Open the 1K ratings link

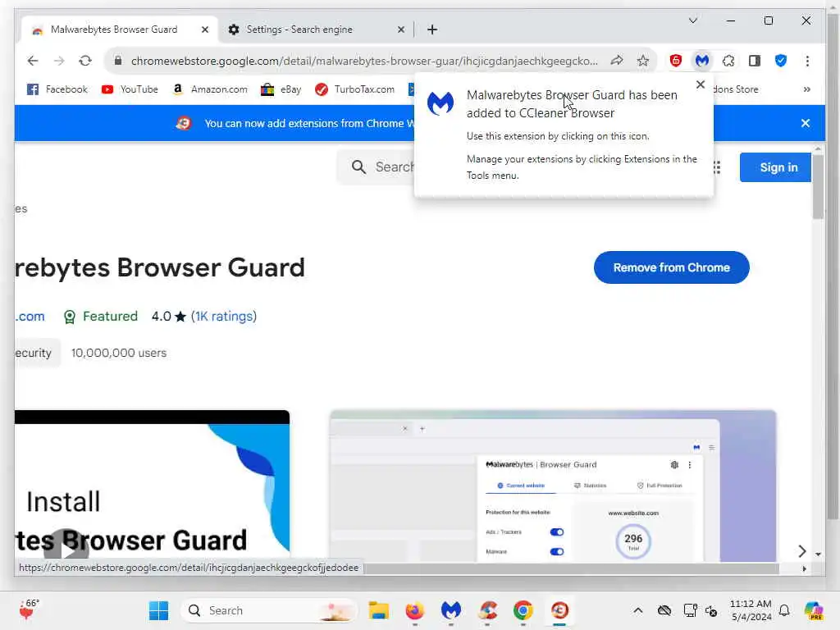click(x=224, y=316)
